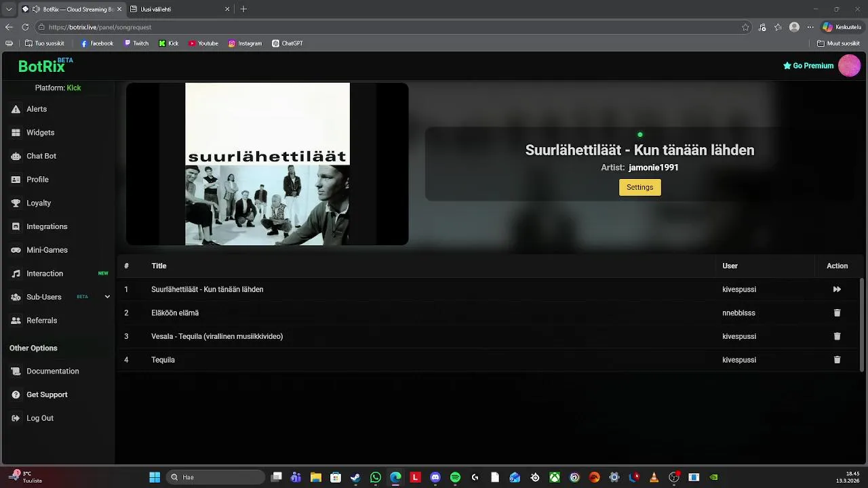Skip the currently playing Suurlähettiläät song

point(837,289)
